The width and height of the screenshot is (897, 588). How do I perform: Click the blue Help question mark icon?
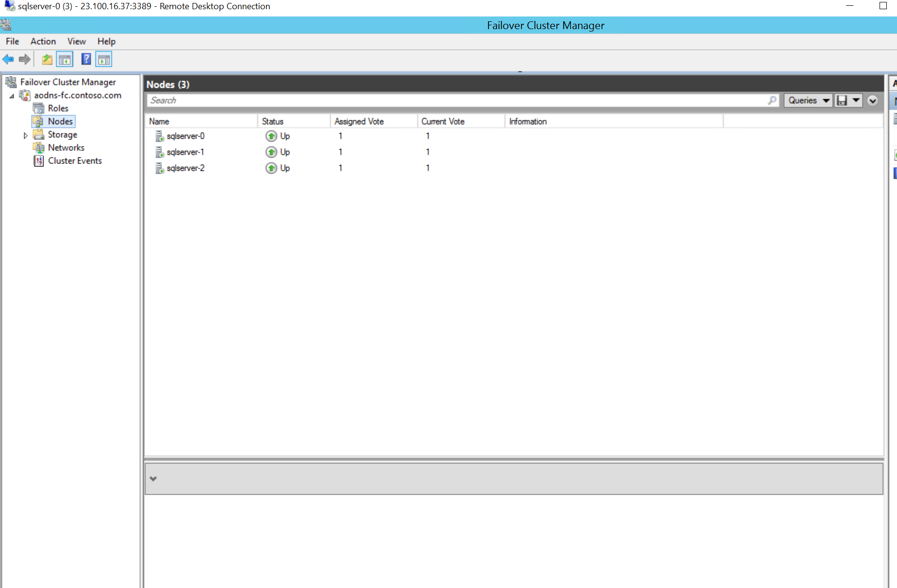[x=86, y=60]
